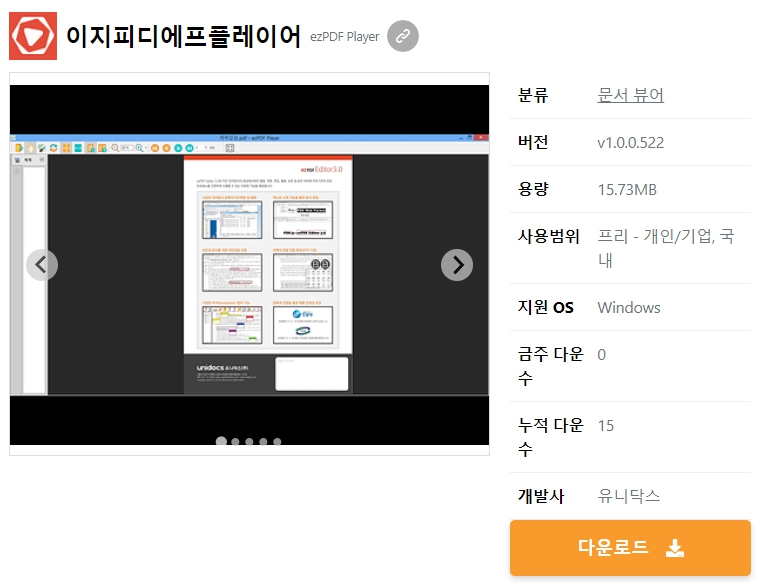Jump to the second carousel dot

pos(235,442)
